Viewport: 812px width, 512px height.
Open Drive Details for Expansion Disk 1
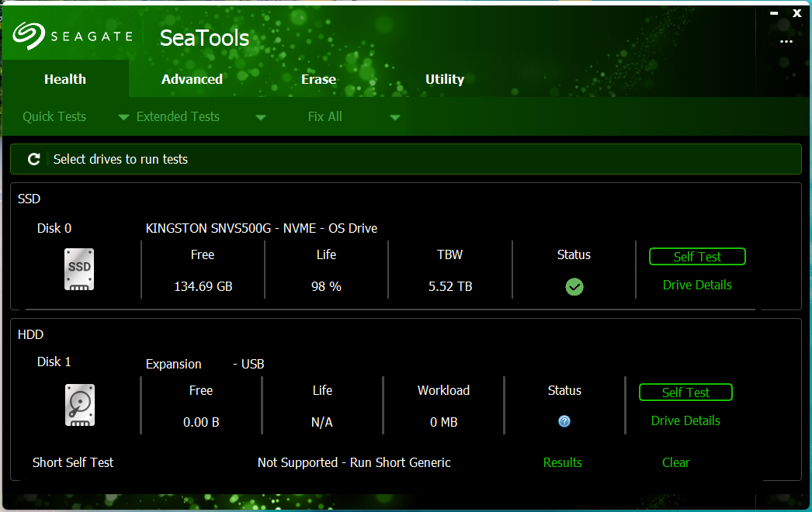(x=685, y=420)
